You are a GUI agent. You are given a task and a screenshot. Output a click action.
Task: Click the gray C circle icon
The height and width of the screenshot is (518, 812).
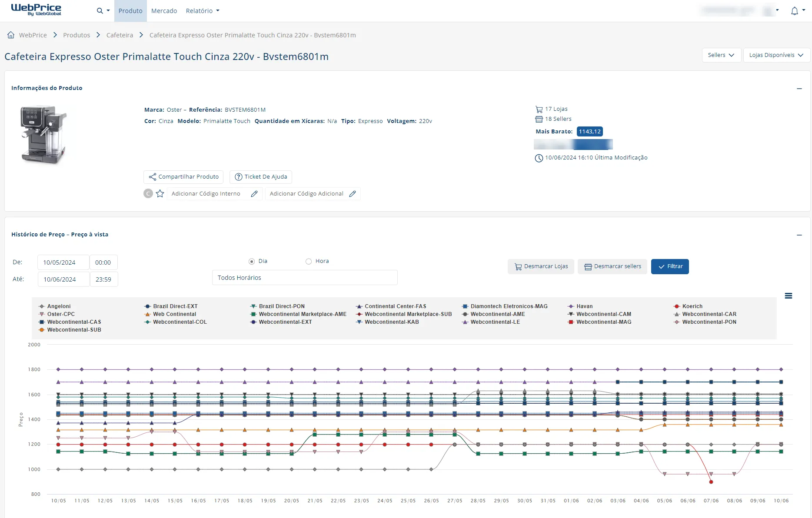pos(148,194)
